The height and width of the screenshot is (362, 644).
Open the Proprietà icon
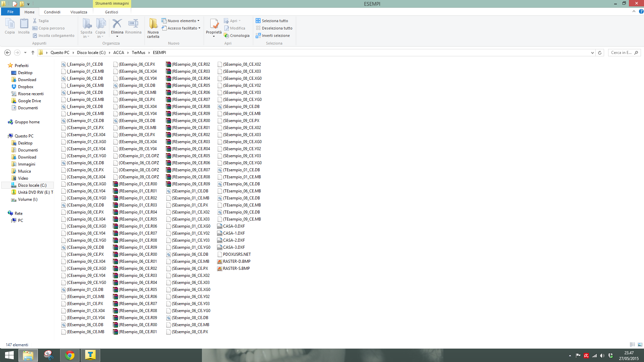(x=214, y=24)
